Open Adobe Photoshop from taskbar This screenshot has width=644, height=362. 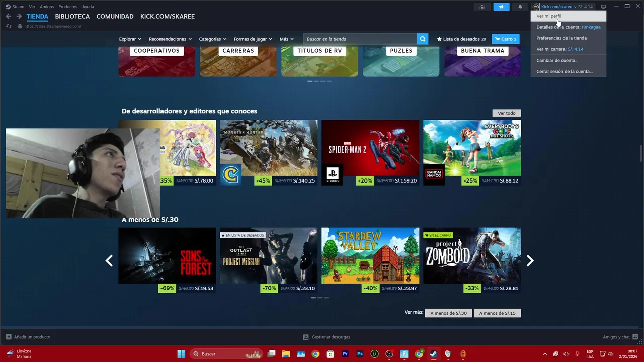pos(360,354)
